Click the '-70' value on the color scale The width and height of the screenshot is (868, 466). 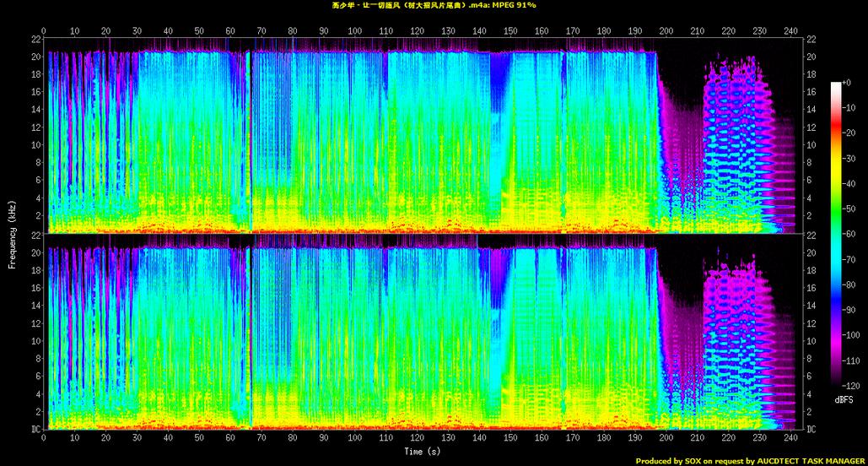click(x=849, y=259)
